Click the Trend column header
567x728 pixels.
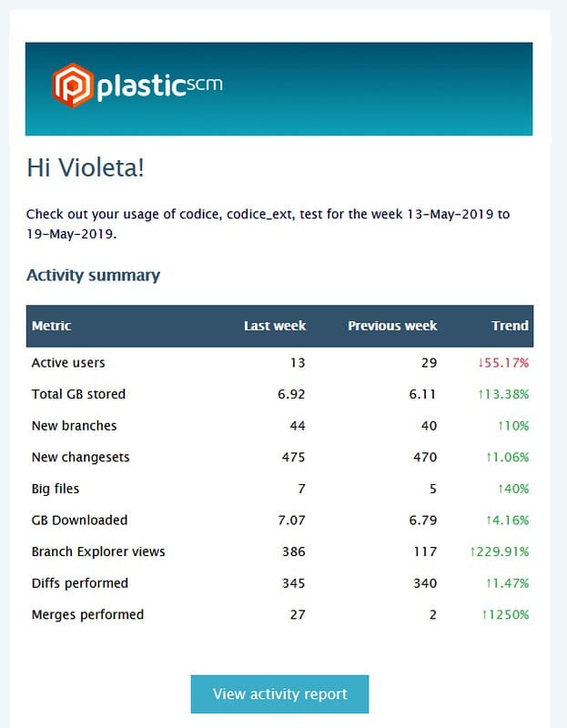click(510, 326)
